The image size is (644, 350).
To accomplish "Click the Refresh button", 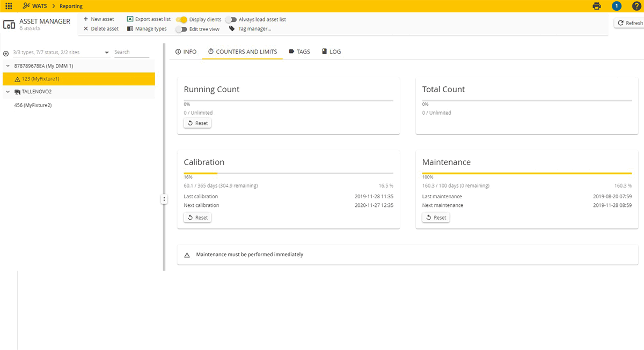I will tap(630, 23).
